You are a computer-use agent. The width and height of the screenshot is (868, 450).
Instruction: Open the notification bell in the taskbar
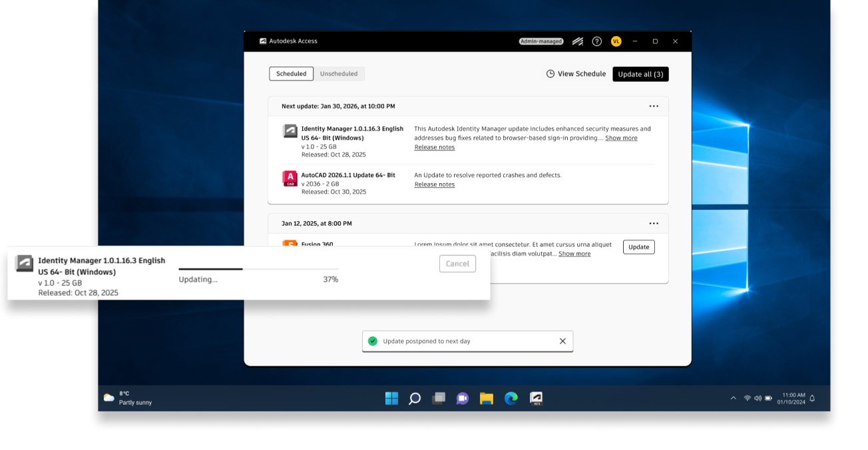click(812, 398)
